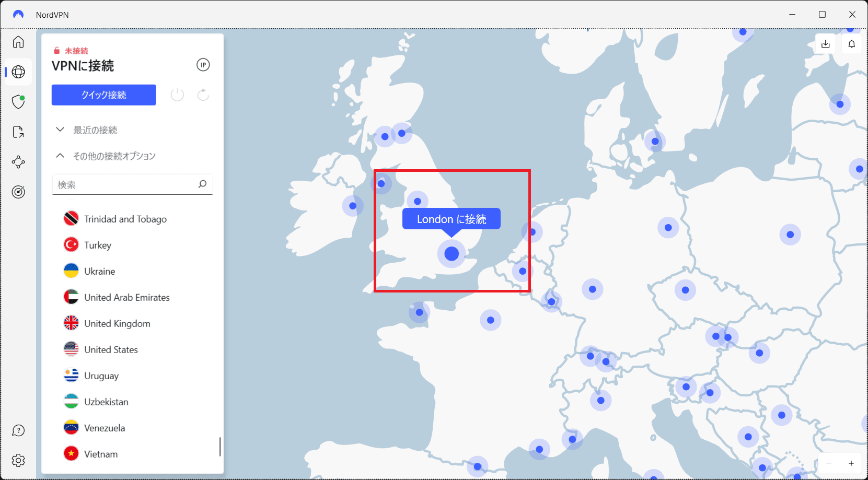Click the NordVPN logo in title bar
Screen dimensions: 868x480
(18, 15)
